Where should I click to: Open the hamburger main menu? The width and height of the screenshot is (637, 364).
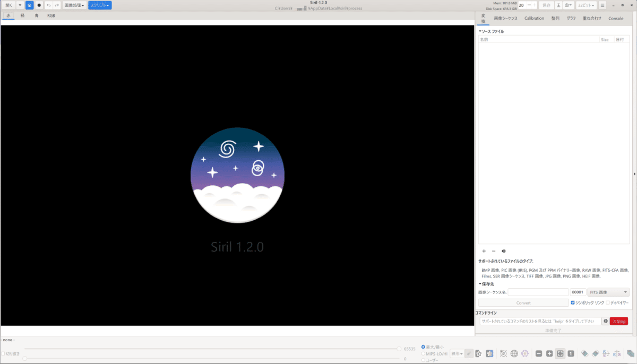[x=602, y=5]
